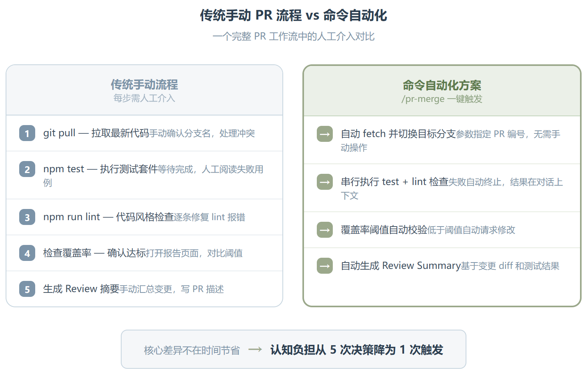Click text 自动生成 Review Summary
Viewport: 588px width, 374px height.
coord(401,266)
